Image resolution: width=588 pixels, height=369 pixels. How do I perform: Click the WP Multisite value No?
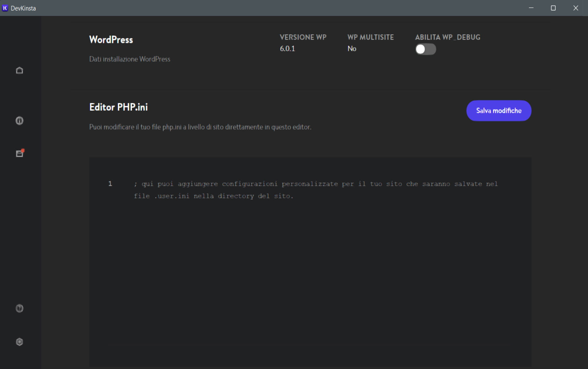point(352,49)
